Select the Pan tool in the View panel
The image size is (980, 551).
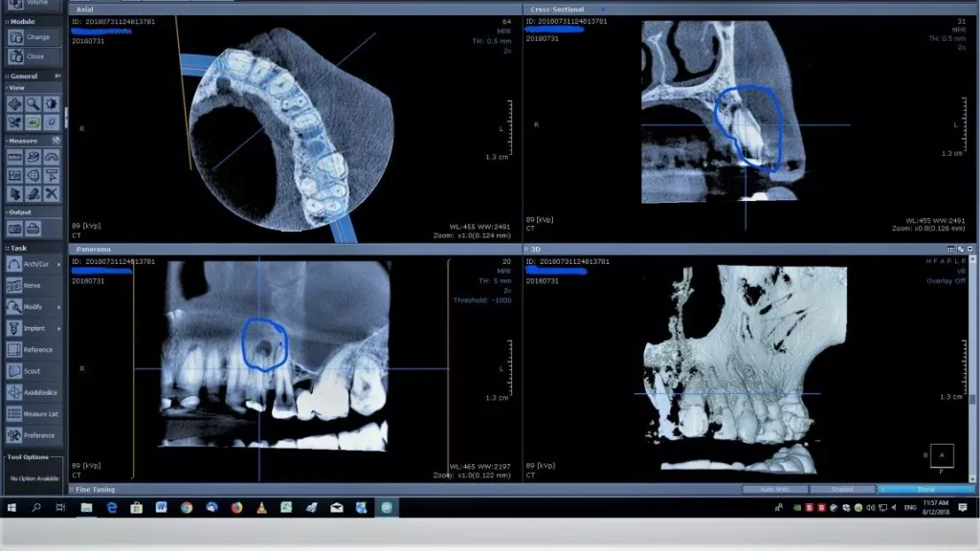[14, 103]
